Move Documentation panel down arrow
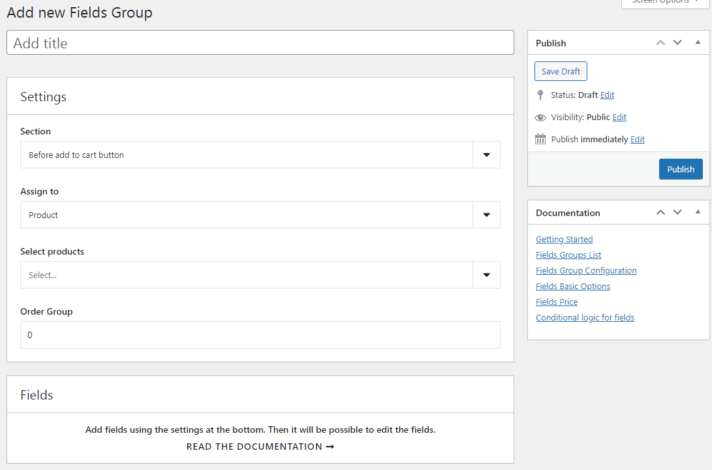712x470 pixels. [677, 213]
